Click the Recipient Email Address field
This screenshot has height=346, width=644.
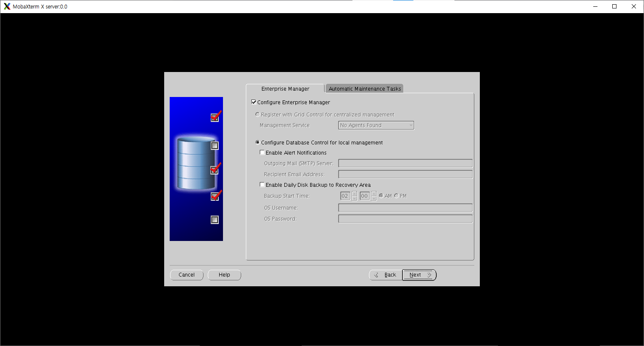coord(405,174)
